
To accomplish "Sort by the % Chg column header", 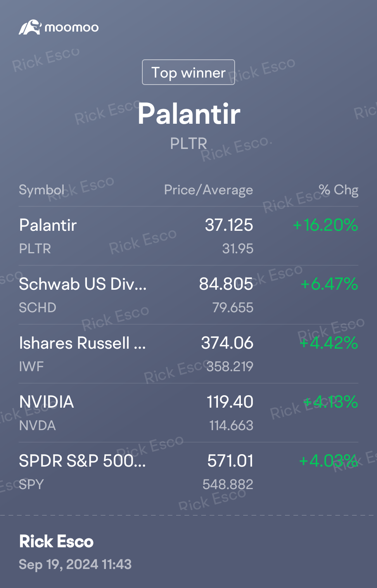I will (x=338, y=190).
